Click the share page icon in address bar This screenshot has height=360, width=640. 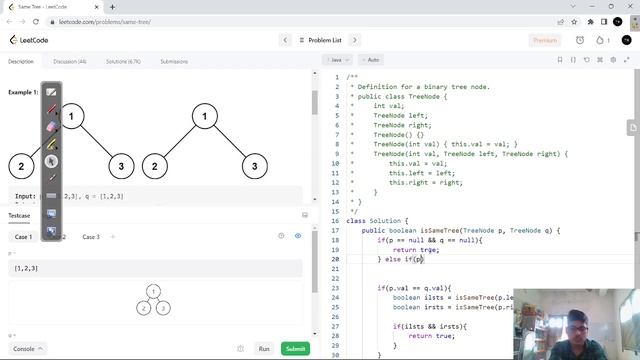click(560, 22)
